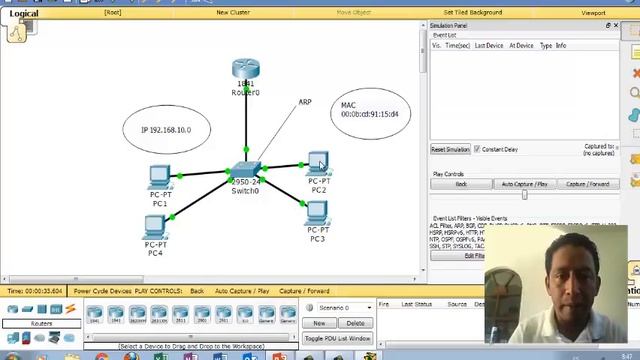This screenshot has height=360, width=640.
Task: Click the IP 192.168.10.0 ellipse note
Action: (x=167, y=130)
